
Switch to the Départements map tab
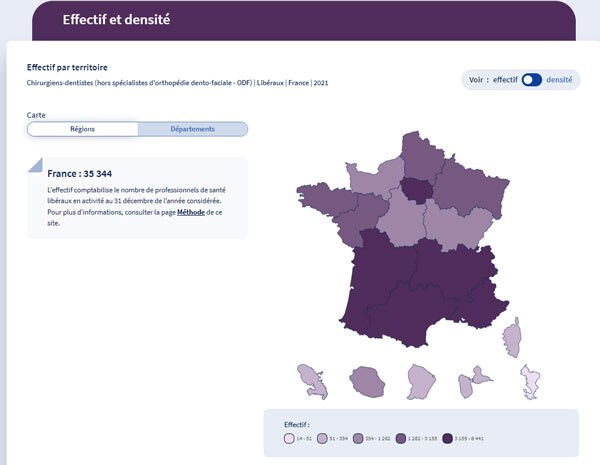coord(192,129)
